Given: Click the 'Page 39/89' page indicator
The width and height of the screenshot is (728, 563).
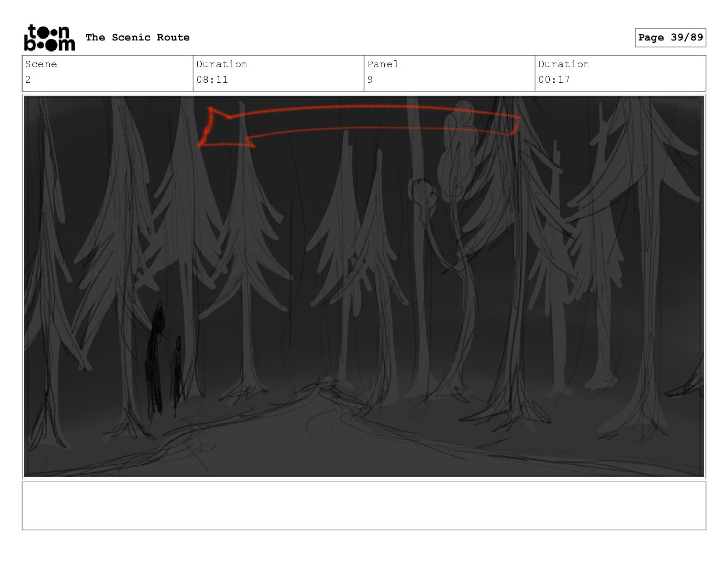Looking at the screenshot, I should pos(671,38).
